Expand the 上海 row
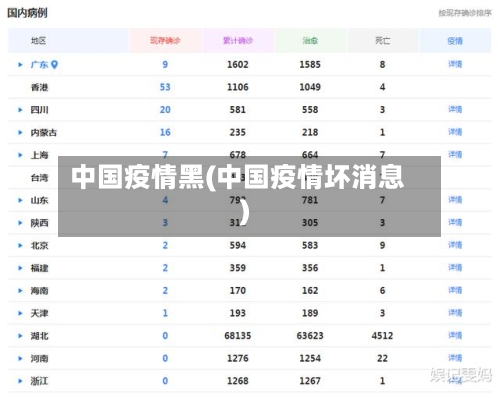 pyautogui.click(x=20, y=155)
